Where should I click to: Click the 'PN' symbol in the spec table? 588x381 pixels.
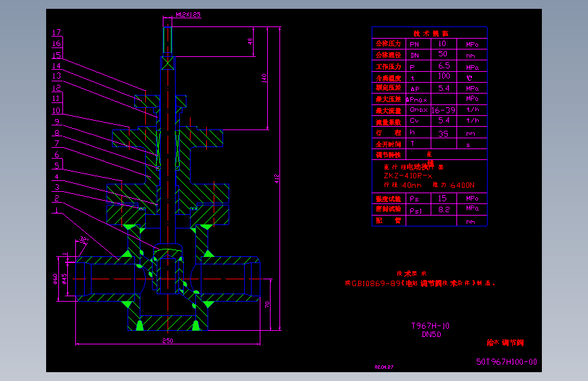pyautogui.click(x=414, y=44)
